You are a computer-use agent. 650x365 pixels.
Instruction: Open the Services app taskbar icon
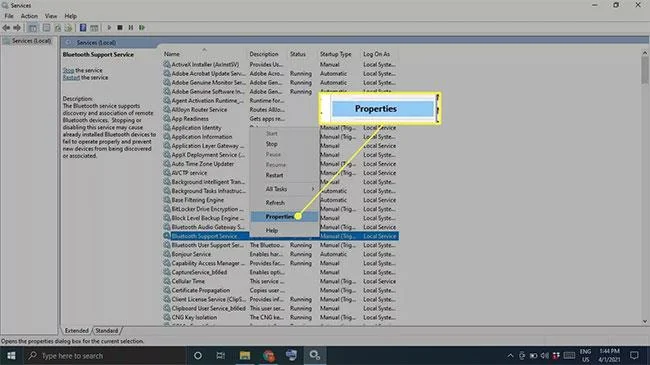click(315, 355)
